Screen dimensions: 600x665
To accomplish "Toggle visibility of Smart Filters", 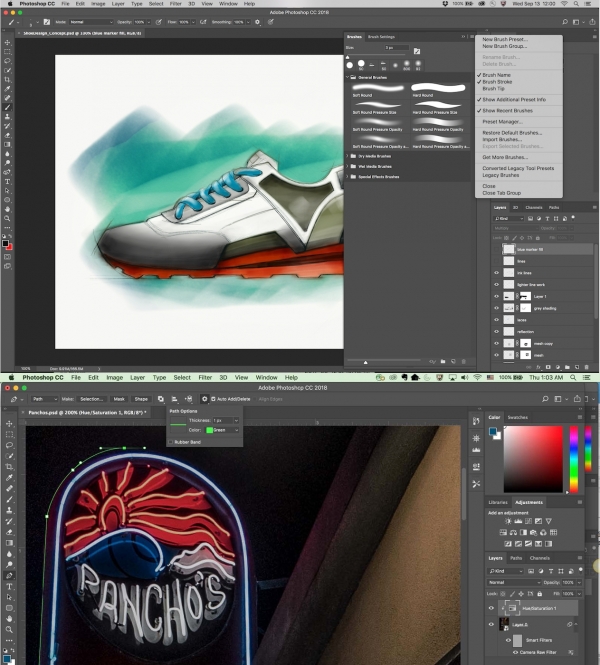I will 508,640.
